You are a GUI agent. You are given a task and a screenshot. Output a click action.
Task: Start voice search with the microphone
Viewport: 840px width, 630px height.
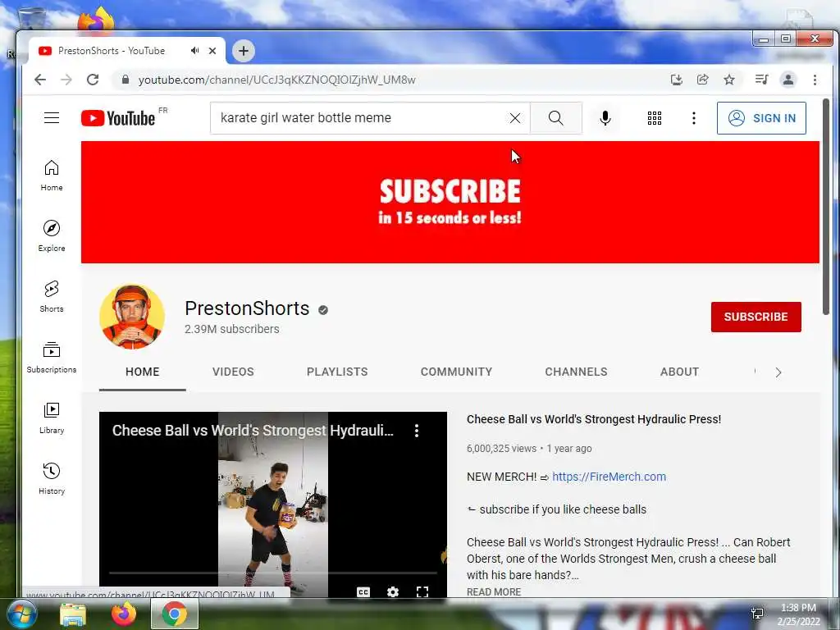click(605, 118)
